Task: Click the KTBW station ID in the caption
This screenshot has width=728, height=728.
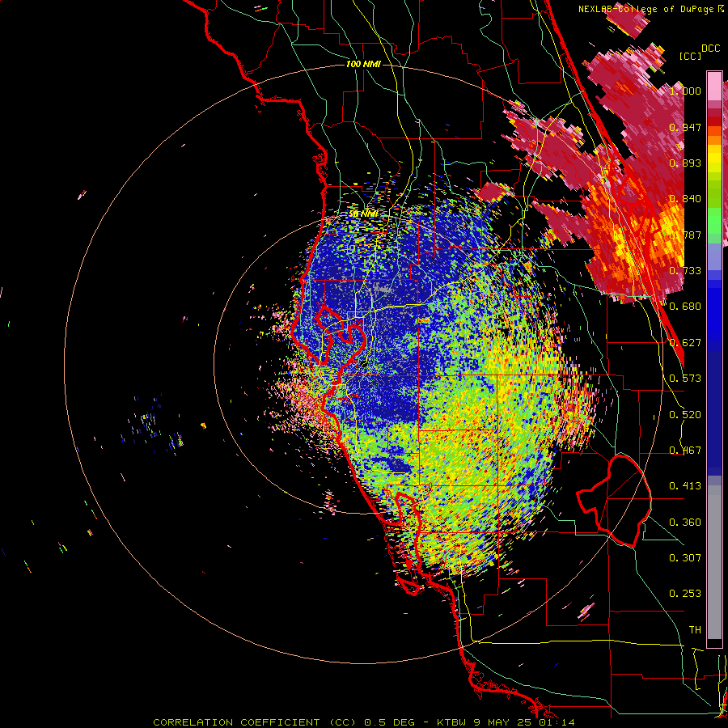Action: click(x=451, y=722)
